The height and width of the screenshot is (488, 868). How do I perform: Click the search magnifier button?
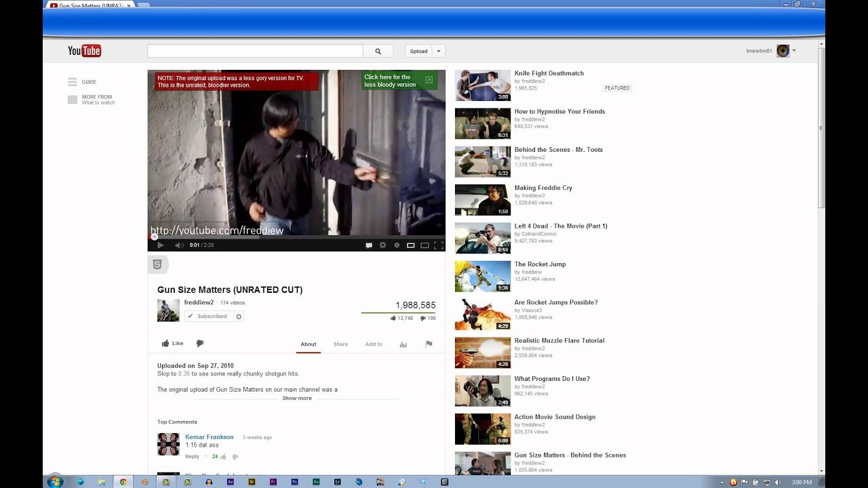[378, 52]
